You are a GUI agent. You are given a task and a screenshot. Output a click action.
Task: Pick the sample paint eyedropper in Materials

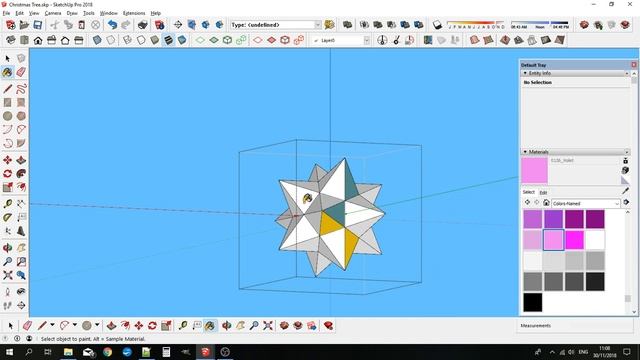click(x=625, y=191)
